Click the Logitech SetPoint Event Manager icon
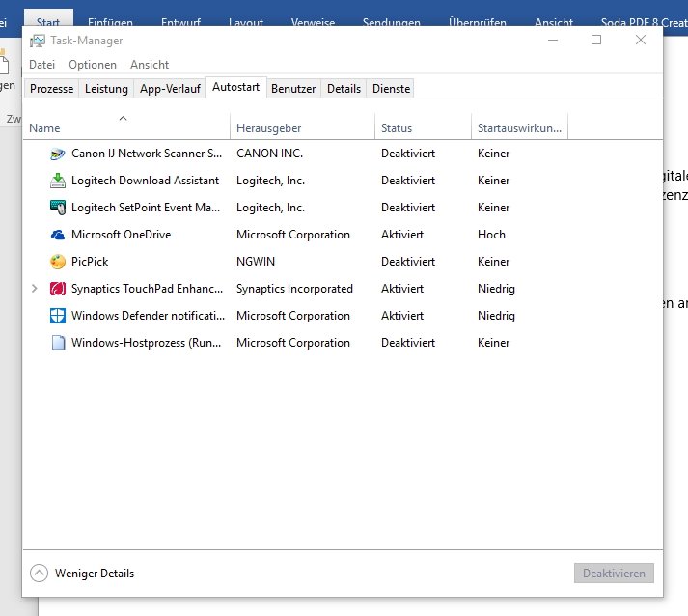 pos(58,208)
